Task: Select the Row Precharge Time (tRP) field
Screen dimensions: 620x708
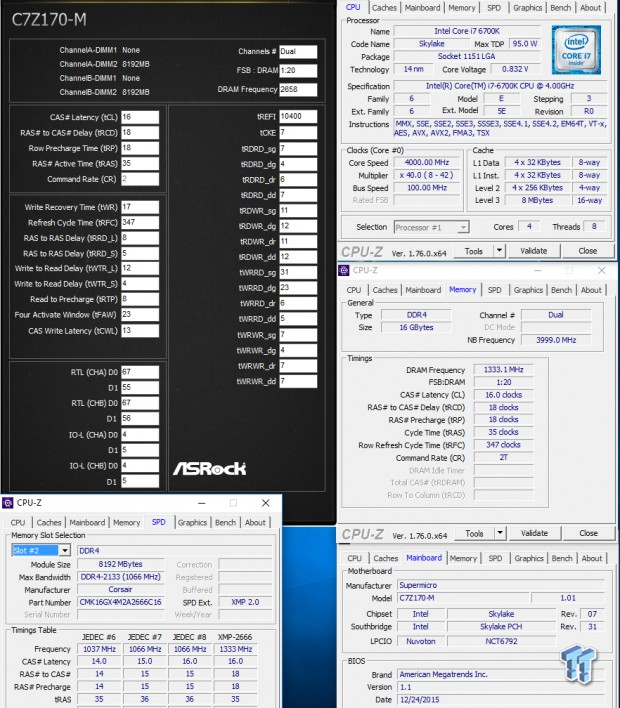Action: click(140, 148)
